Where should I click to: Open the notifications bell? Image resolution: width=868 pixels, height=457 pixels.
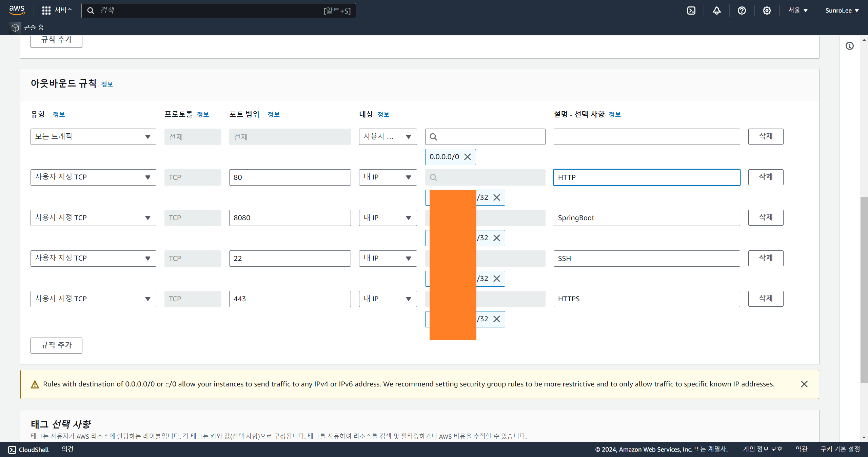[x=716, y=11]
